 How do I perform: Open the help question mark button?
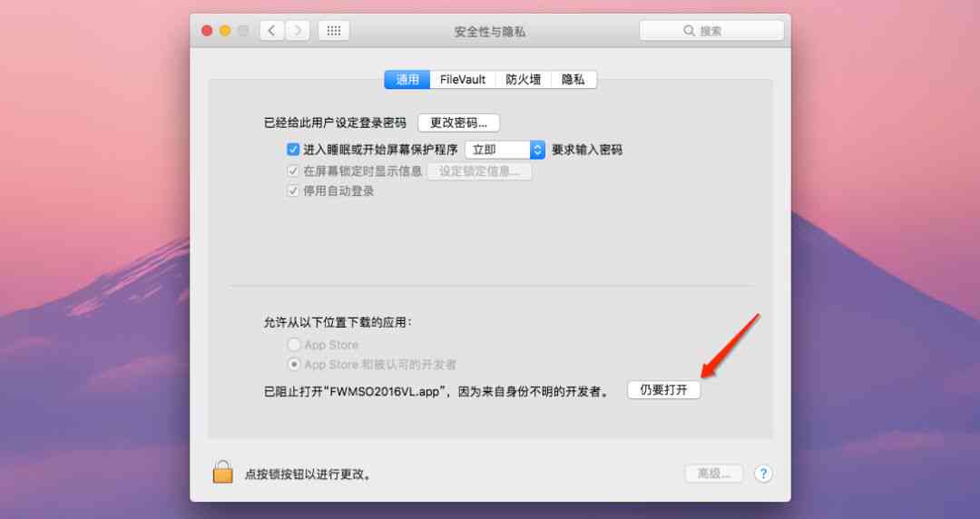(763, 474)
